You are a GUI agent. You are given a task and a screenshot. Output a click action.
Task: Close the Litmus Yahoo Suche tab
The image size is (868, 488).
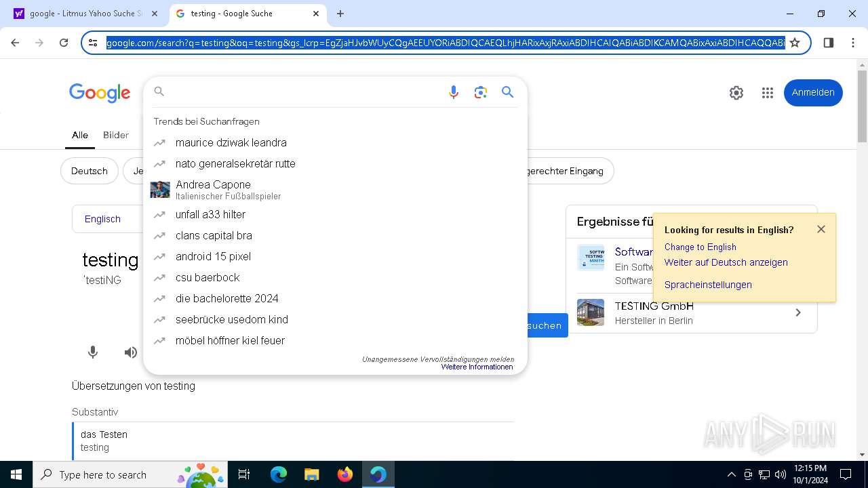click(155, 14)
